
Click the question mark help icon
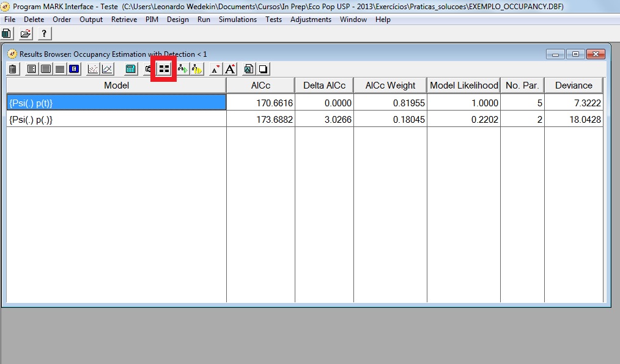[44, 34]
